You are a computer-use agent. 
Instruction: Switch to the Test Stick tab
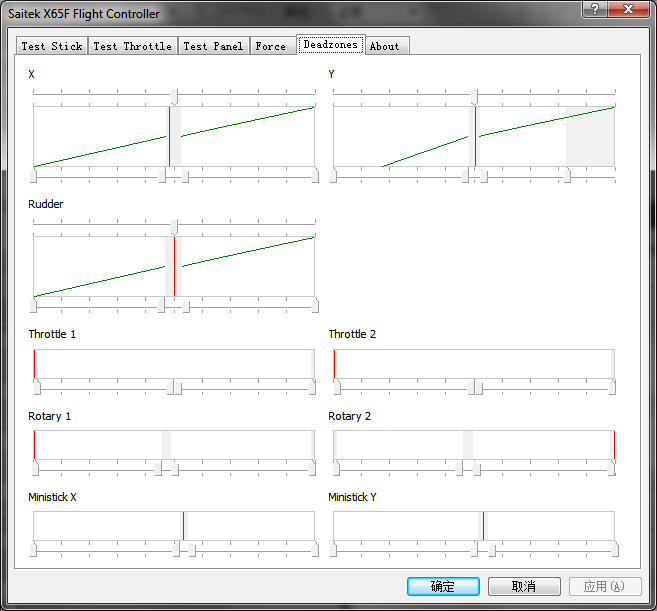(x=52, y=46)
